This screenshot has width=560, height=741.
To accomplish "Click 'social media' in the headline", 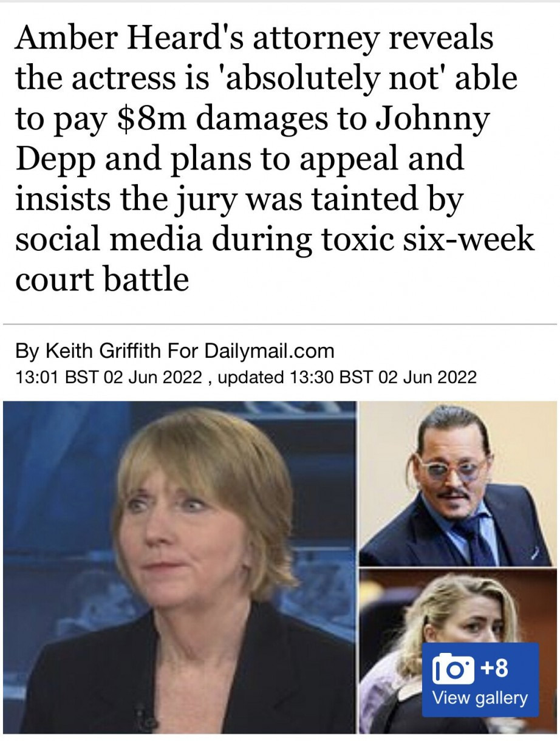I will coord(108,239).
